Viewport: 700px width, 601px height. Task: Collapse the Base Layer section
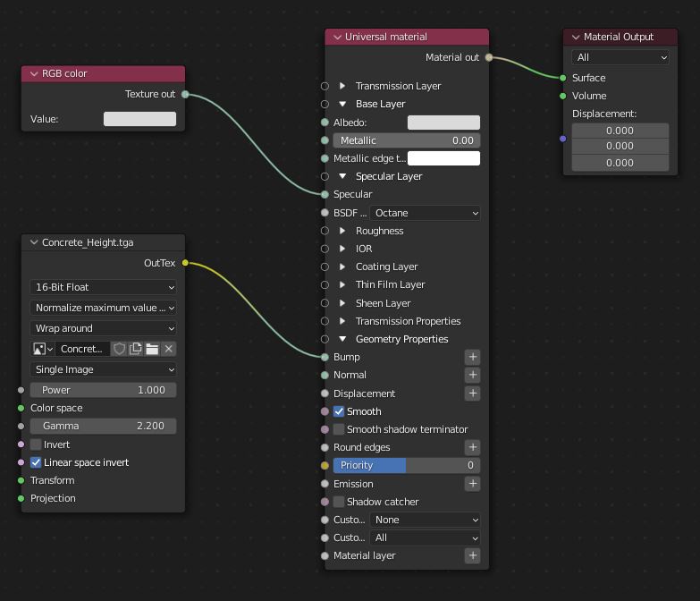point(342,104)
